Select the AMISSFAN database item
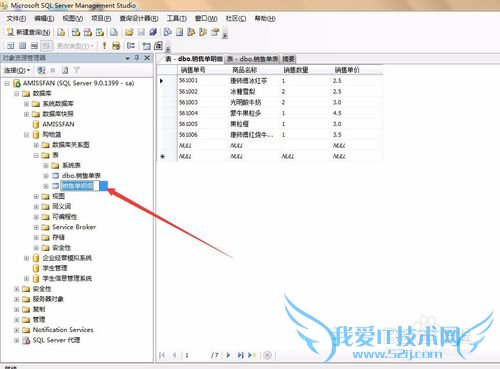Screen dimensions: 500x369 pyautogui.click(x=58, y=124)
